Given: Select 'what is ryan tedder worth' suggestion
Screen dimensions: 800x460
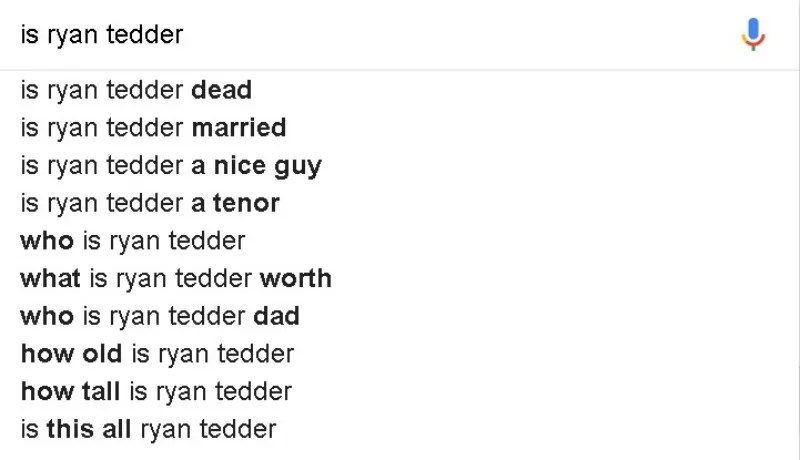Looking at the screenshot, I should pyautogui.click(x=176, y=278).
